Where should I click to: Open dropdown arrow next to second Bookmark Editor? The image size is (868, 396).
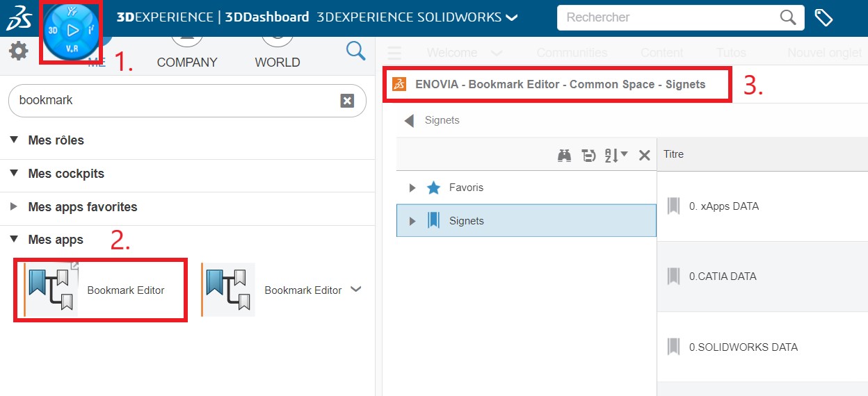(x=356, y=290)
